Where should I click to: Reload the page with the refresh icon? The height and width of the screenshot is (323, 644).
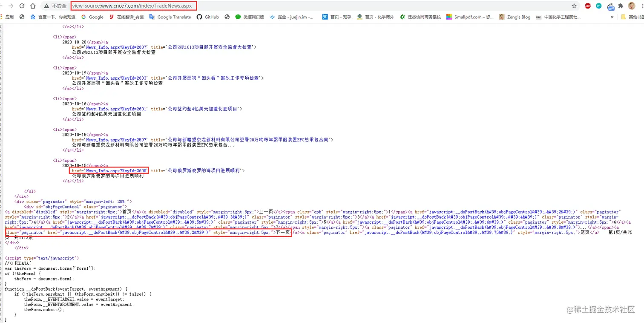click(x=22, y=6)
